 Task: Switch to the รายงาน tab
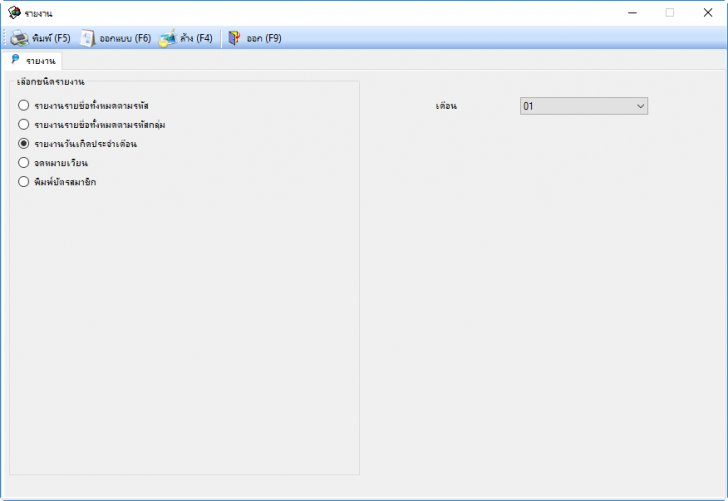pos(32,60)
